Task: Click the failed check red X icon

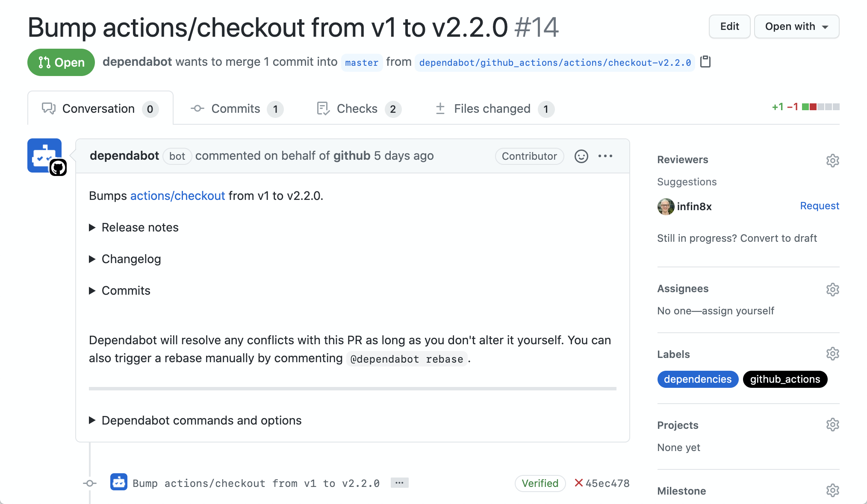Action: (x=578, y=483)
